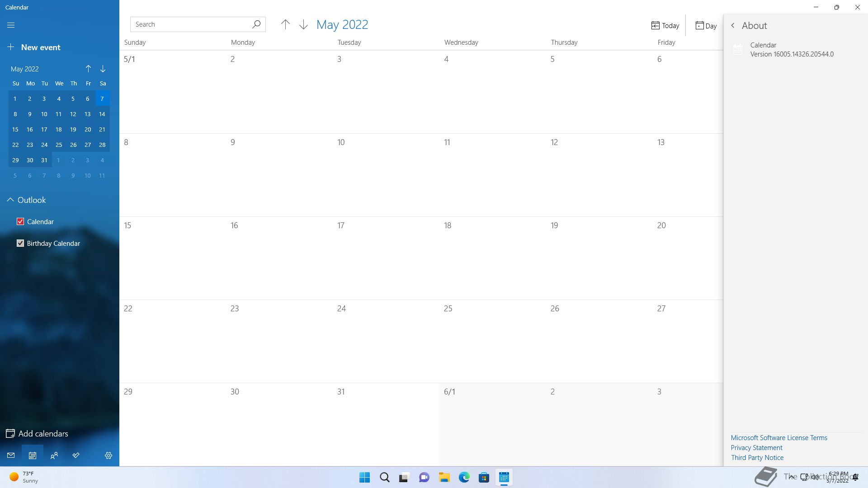This screenshot has width=868, height=488.
Task: Click Calendar app icon in About panel
Action: pos(738,50)
